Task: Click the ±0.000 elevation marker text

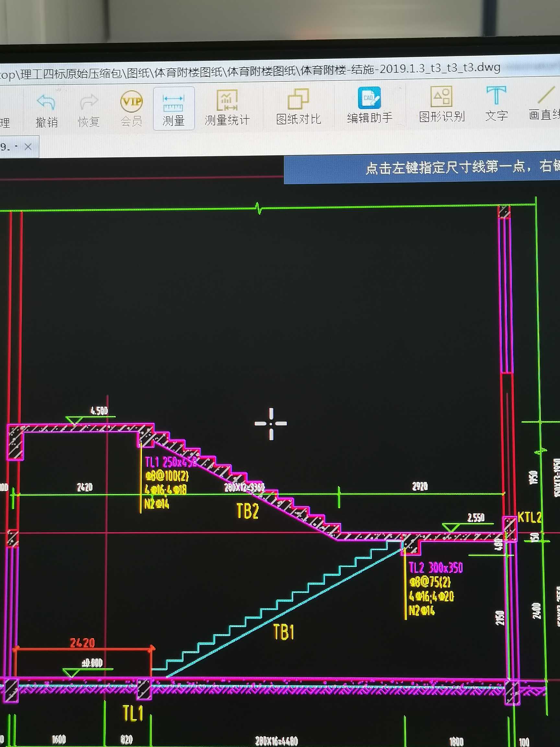Action: pos(92,663)
